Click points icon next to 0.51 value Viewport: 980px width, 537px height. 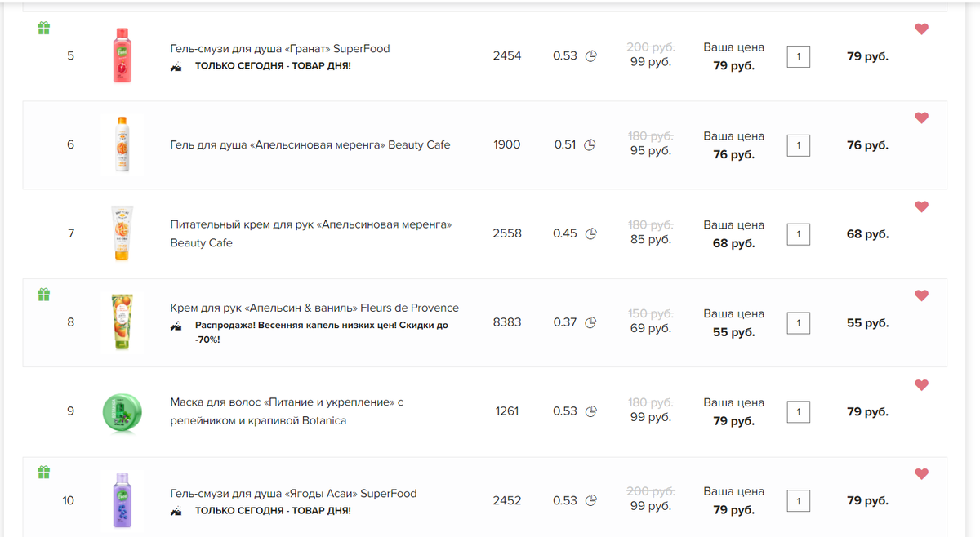pyautogui.click(x=590, y=145)
